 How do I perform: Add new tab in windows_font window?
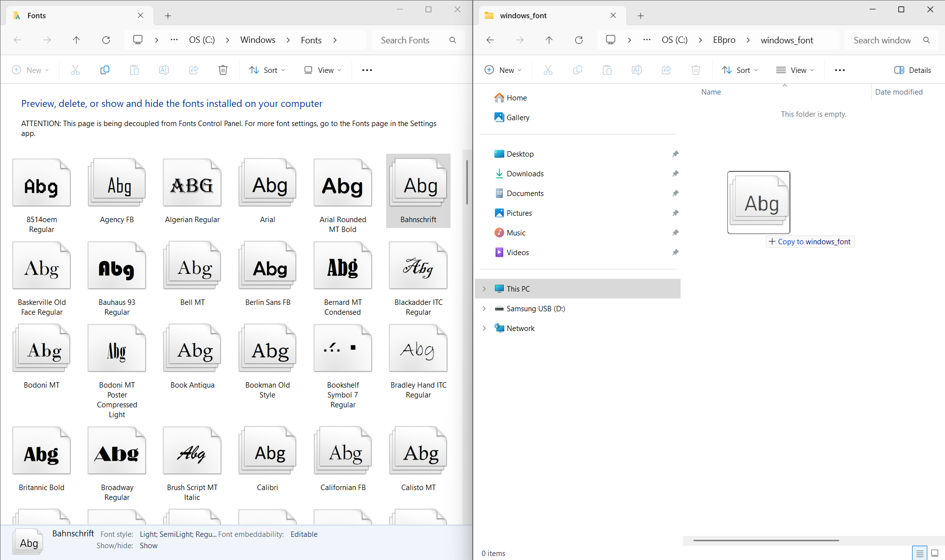[641, 16]
